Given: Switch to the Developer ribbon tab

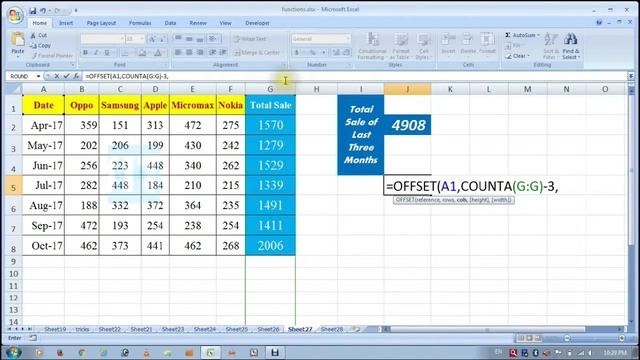Looking at the screenshot, I should [257, 23].
